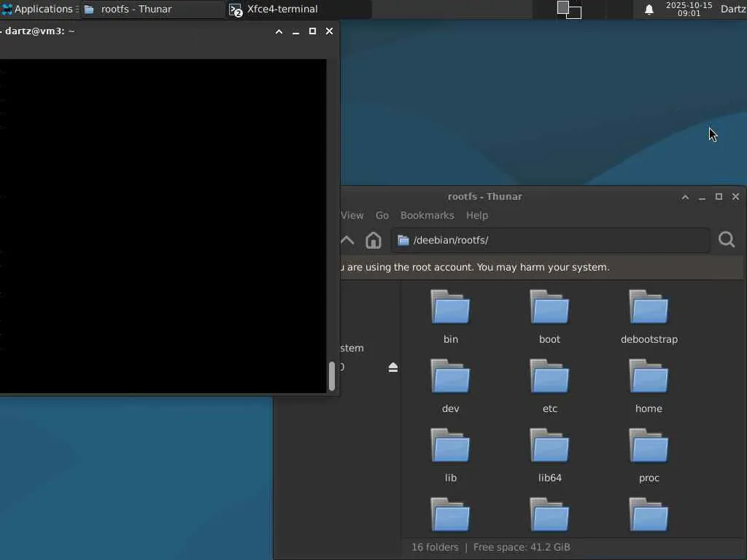Go to the home directory in Thunar toolbar
Viewport: 747px width, 560px height.
click(373, 240)
